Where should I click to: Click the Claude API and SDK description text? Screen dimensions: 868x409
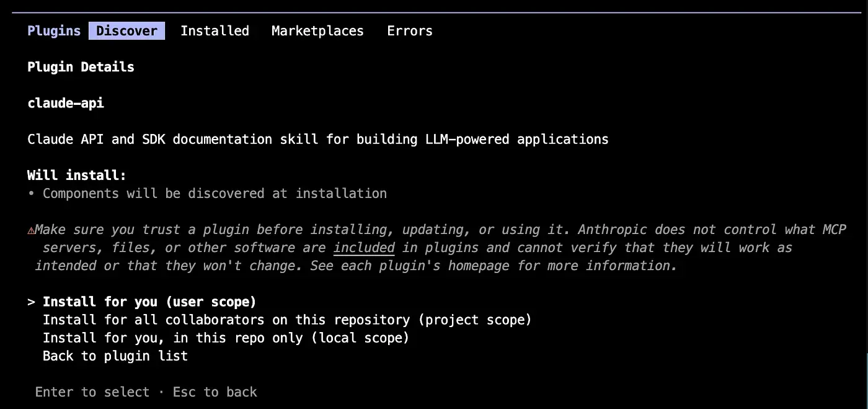318,139
